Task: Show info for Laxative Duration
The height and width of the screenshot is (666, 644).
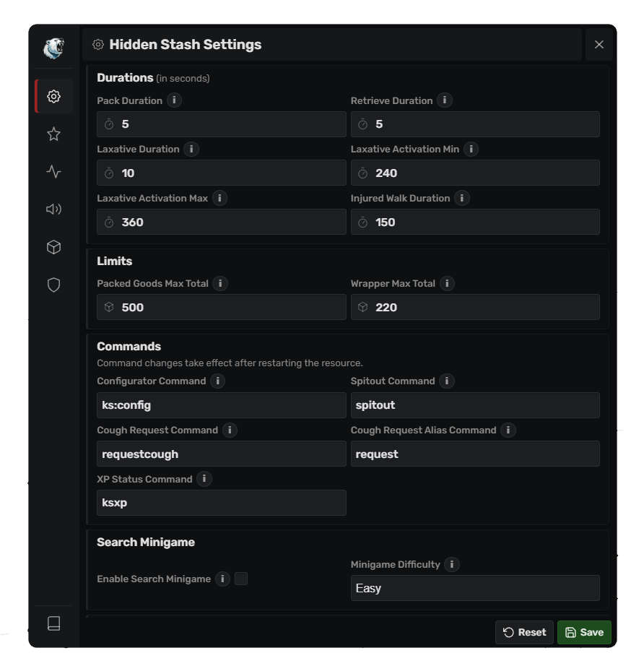Action: click(x=191, y=149)
